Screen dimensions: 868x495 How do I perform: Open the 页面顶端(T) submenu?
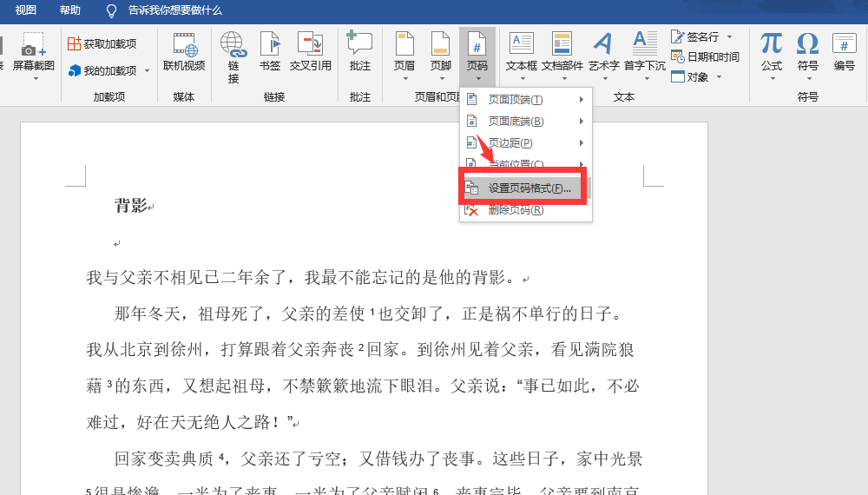coord(526,100)
